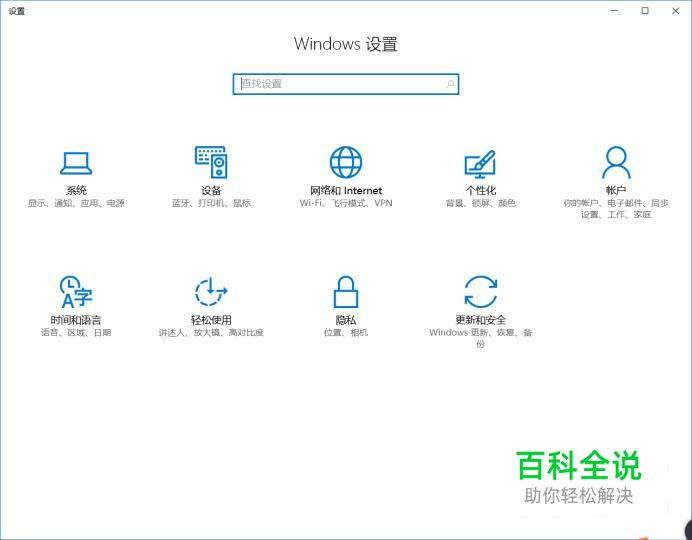Viewport: 692px width, 540px height.
Task: Click 背景、锁屏、颜色 description
Action: (481, 203)
